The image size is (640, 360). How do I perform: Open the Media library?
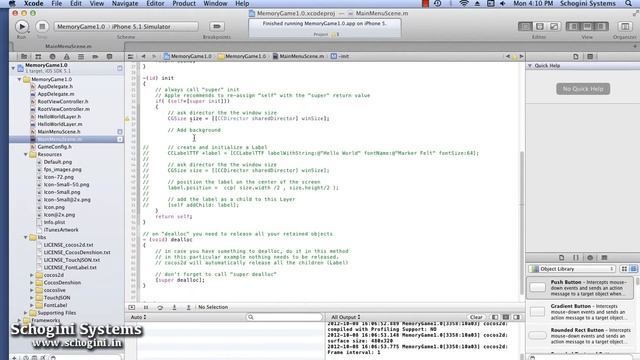coord(604,258)
